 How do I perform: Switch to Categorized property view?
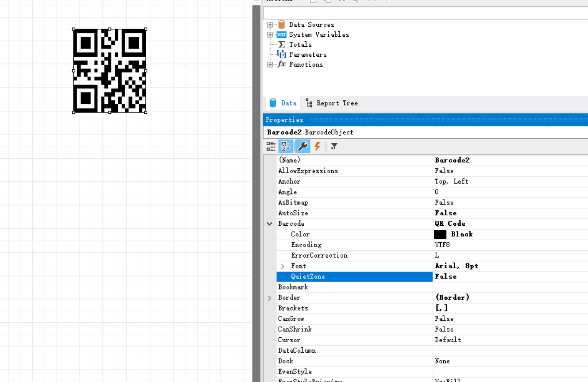[x=271, y=146]
